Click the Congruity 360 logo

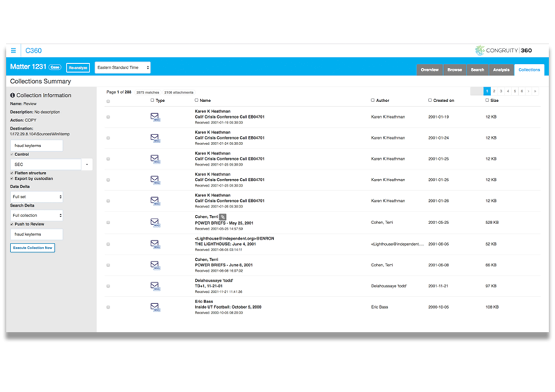504,50
